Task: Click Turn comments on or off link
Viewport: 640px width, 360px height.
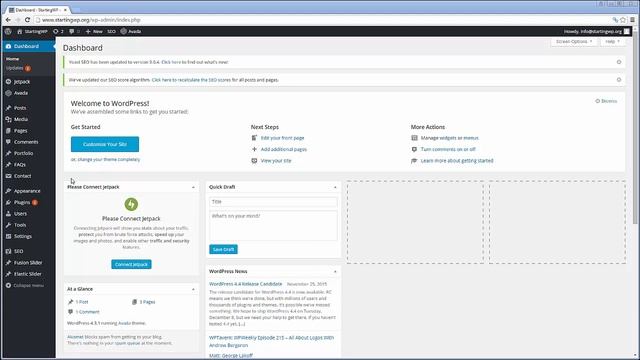Action: pos(448,149)
